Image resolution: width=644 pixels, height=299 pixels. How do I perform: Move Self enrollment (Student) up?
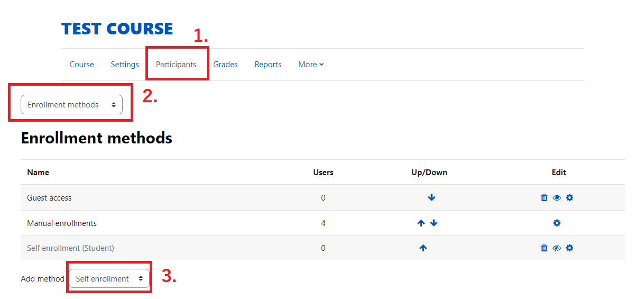(423, 248)
